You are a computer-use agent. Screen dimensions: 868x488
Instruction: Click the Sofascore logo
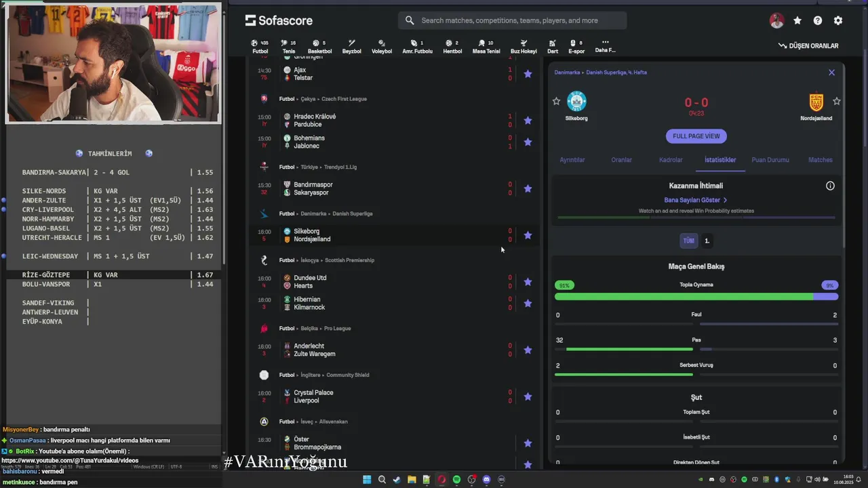[279, 20]
